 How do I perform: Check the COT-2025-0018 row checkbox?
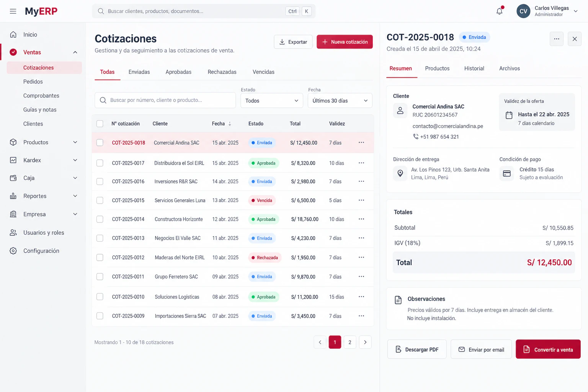click(100, 142)
